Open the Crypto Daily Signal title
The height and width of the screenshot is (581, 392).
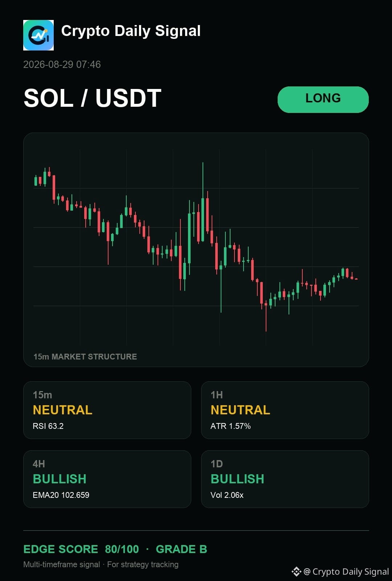pos(131,31)
